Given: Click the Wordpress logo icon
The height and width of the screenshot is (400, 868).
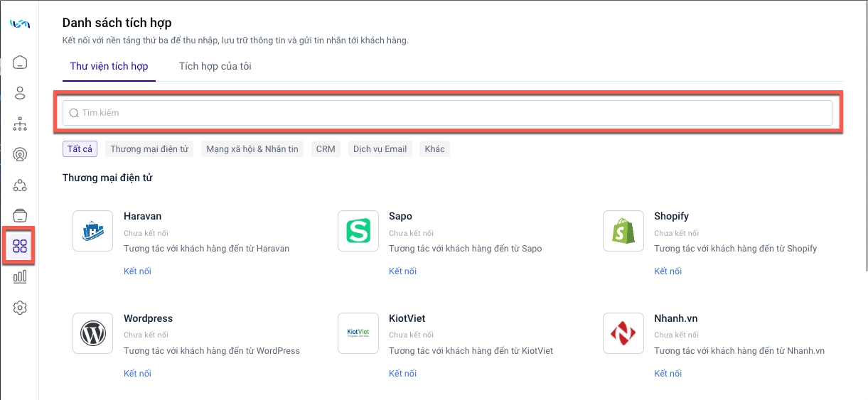Looking at the screenshot, I should click(93, 333).
